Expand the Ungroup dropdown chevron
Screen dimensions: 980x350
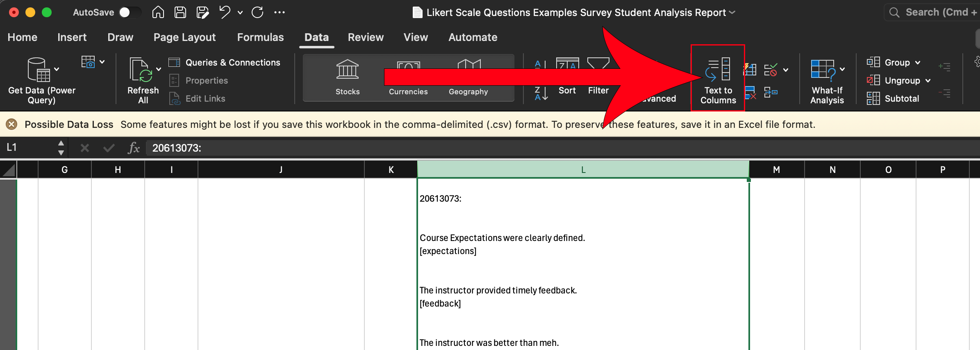[x=928, y=81]
